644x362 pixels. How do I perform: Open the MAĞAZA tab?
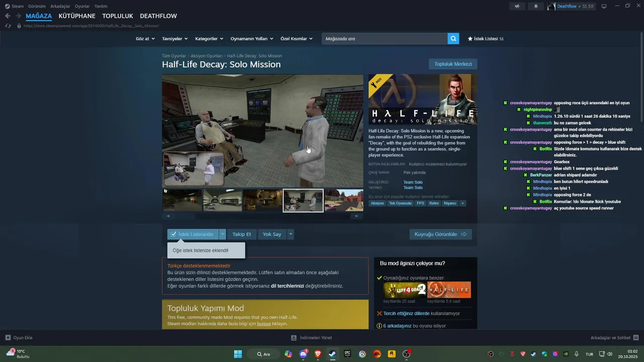(x=39, y=16)
